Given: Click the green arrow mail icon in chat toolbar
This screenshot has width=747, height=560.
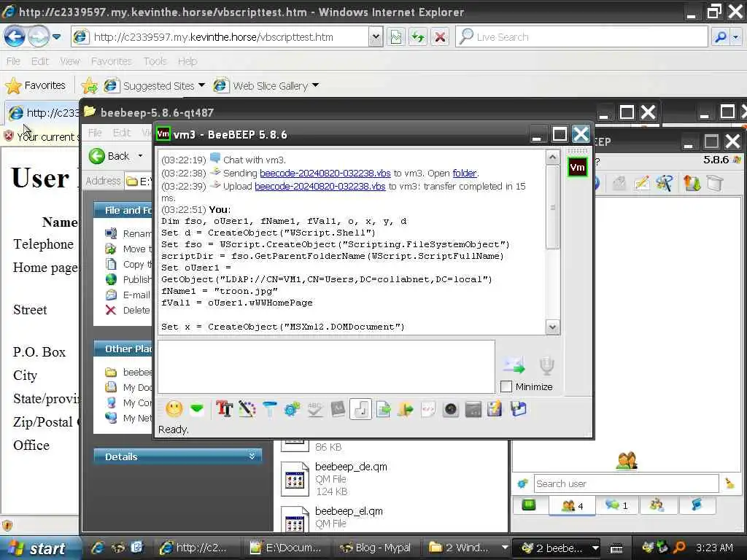Looking at the screenshot, I should pos(197,409).
